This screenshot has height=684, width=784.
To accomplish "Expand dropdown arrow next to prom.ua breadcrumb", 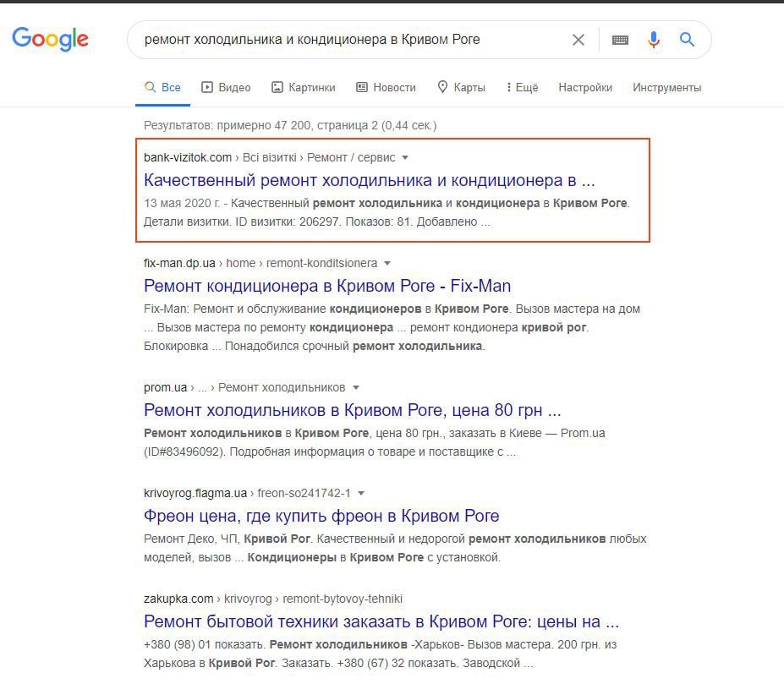I will tap(356, 388).
